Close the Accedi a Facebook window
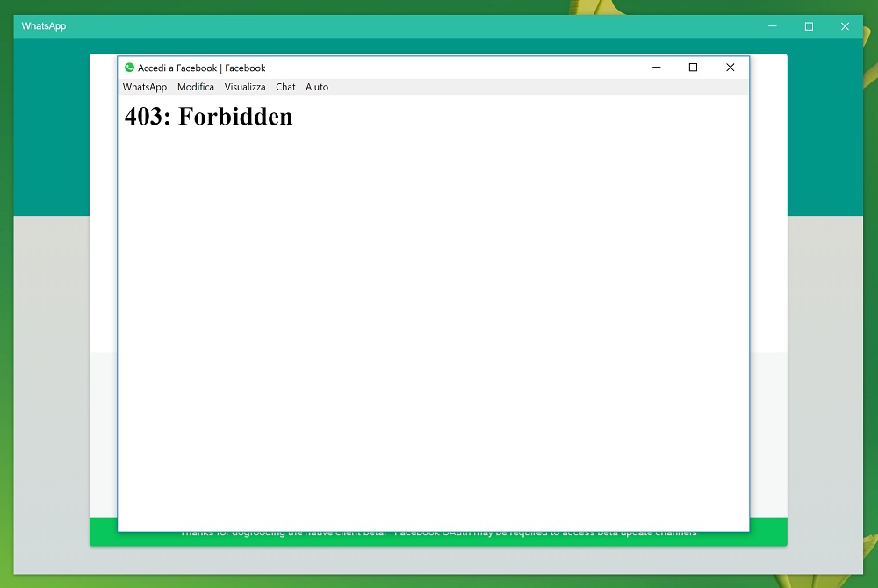Image resolution: width=878 pixels, height=588 pixels. coord(730,67)
